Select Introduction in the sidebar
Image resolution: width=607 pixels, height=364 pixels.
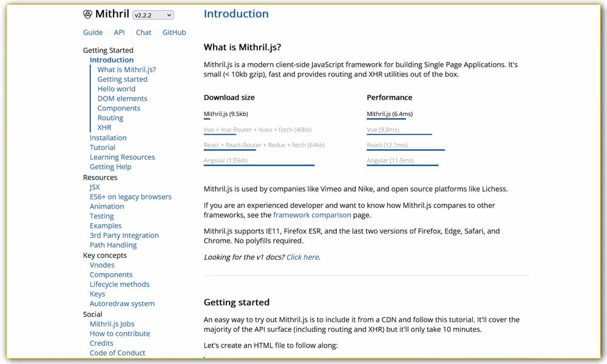(112, 59)
